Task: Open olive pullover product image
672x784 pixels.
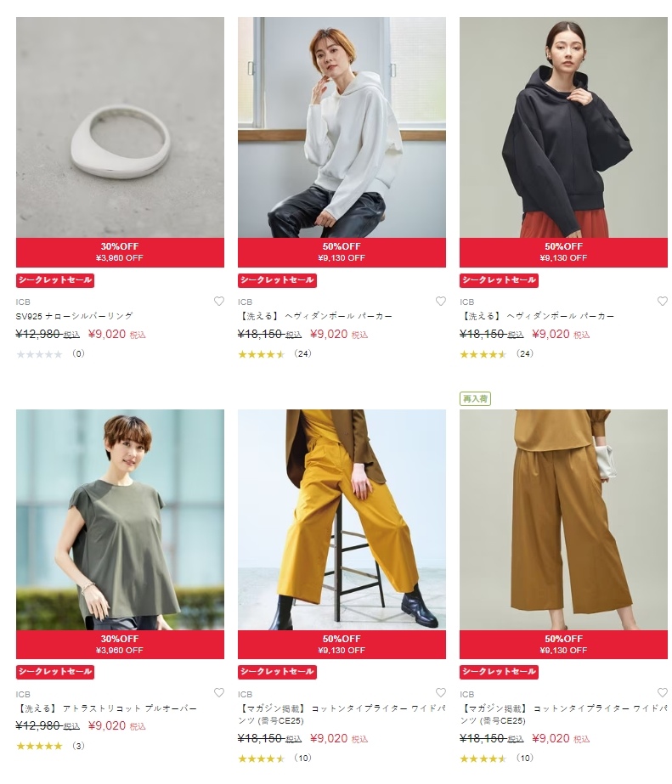Action: pyautogui.click(x=120, y=520)
